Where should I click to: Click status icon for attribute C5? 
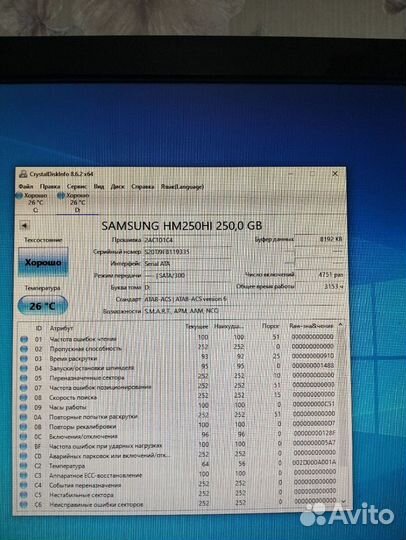24,495
